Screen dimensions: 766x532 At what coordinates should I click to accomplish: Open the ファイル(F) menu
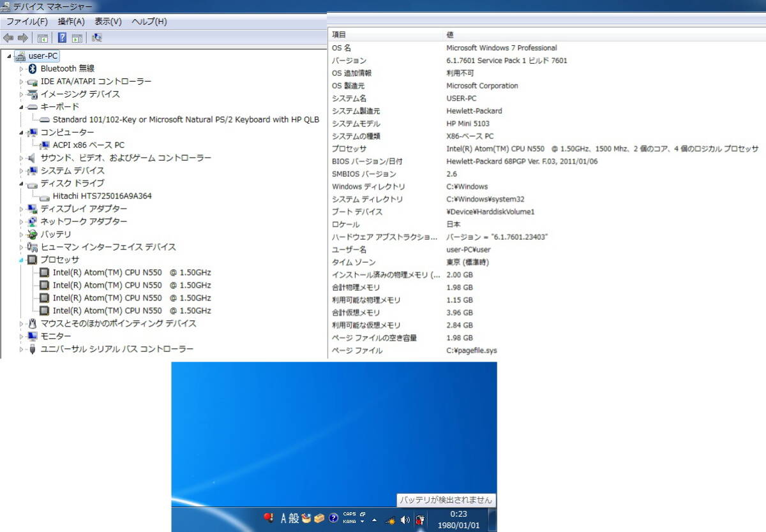(27, 22)
